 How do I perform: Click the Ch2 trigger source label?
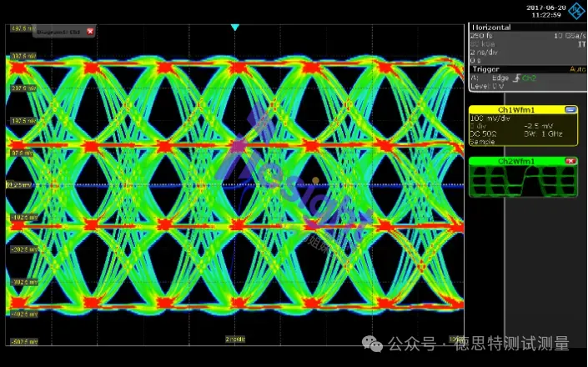click(529, 78)
